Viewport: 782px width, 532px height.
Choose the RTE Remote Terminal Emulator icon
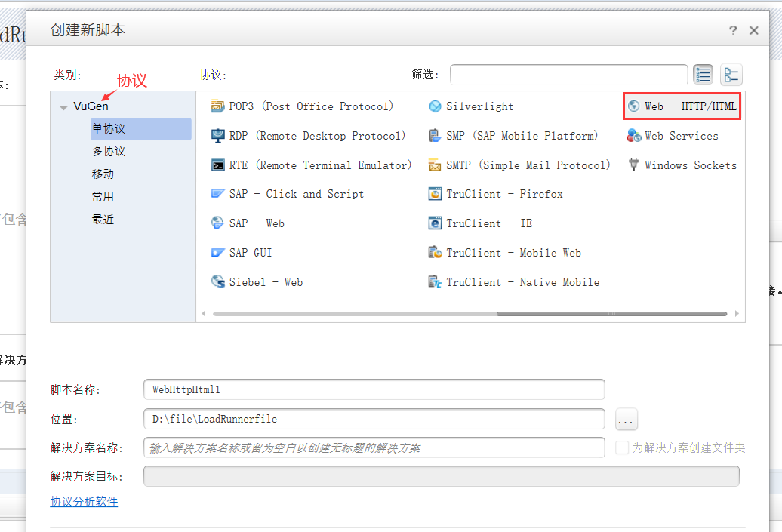[217, 165]
